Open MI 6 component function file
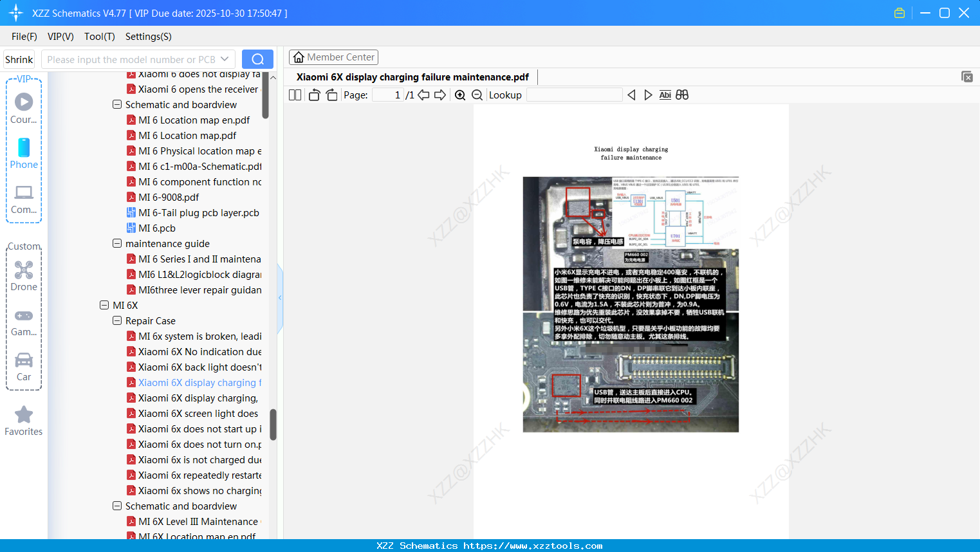Screen dimensions: 980x552 pos(194,182)
